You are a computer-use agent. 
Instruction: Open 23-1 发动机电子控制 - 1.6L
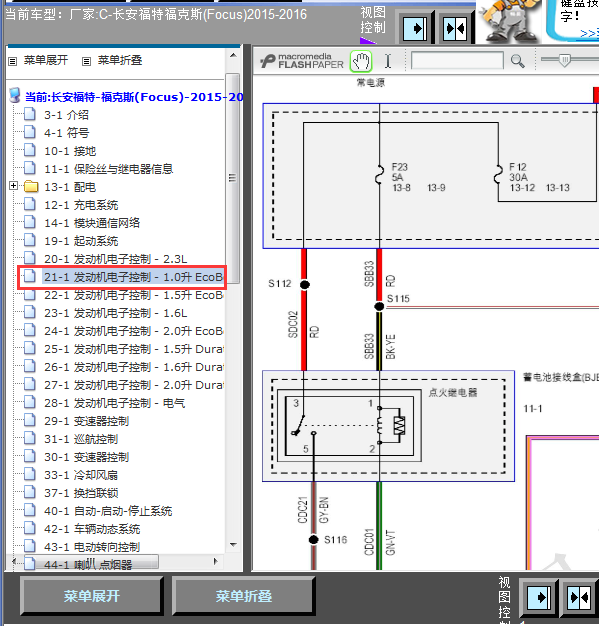pos(115,313)
